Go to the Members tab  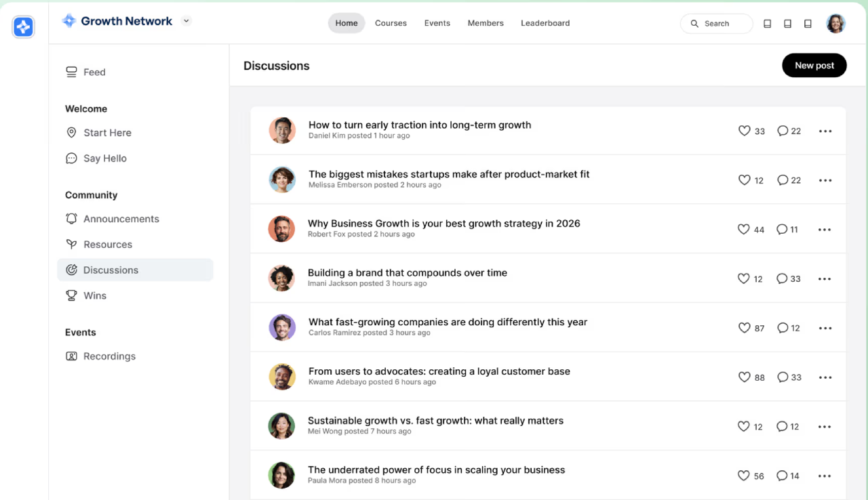[486, 23]
